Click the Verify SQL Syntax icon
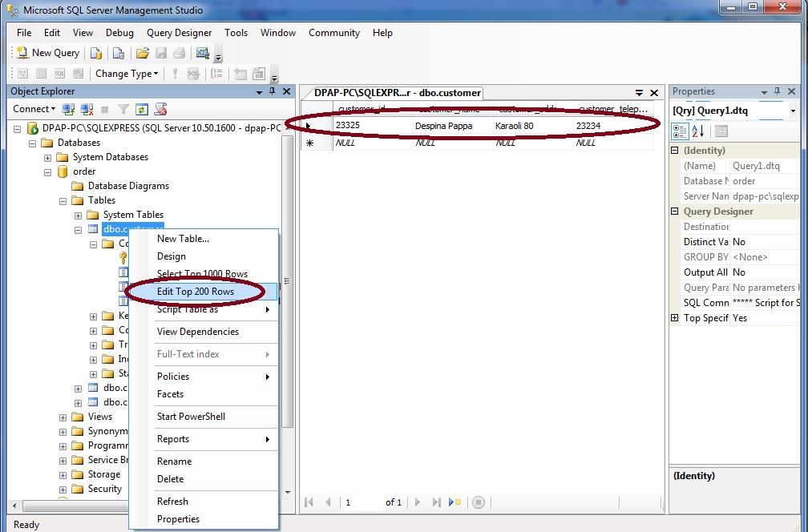The image size is (808, 532). click(x=193, y=74)
